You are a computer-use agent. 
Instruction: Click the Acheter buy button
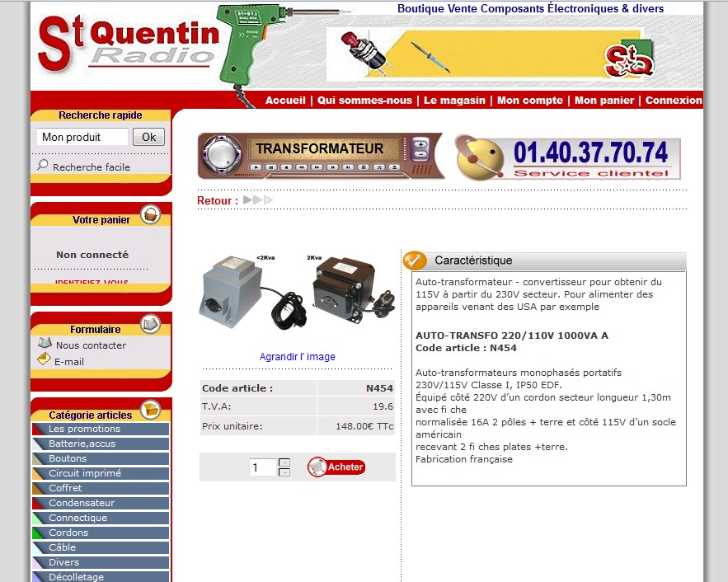coord(336,467)
